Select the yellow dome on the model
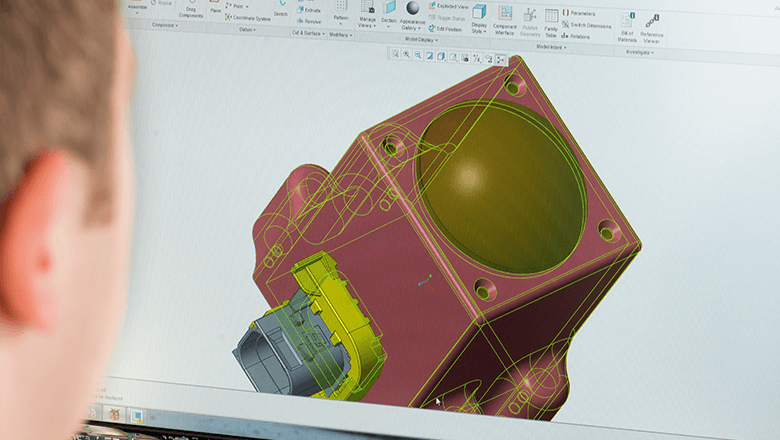Screen dimensions: 780x440 502,189
